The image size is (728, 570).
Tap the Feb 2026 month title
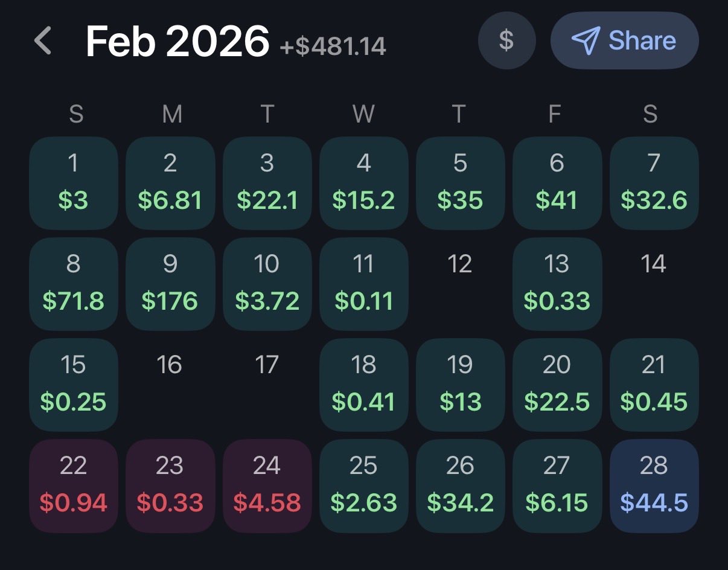177,41
